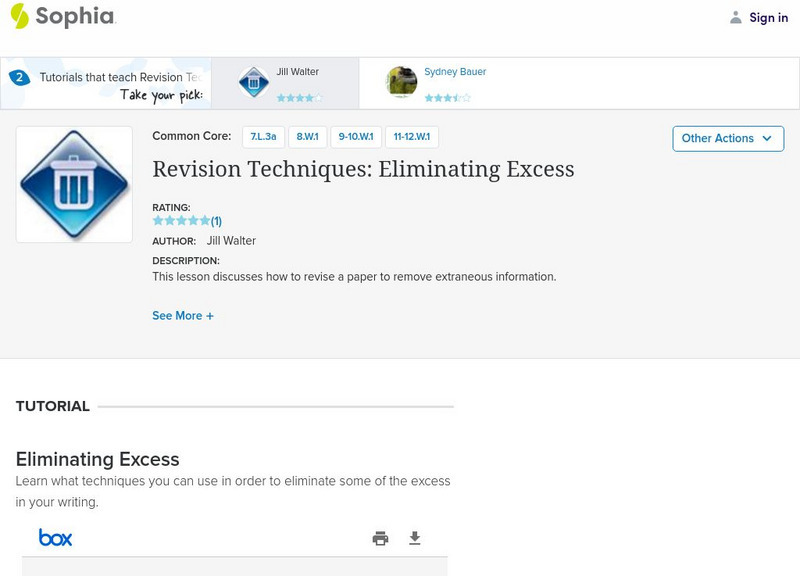The height and width of the screenshot is (576, 800).
Task: Click Sydney Bauer's profile picture
Action: tap(401, 83)
